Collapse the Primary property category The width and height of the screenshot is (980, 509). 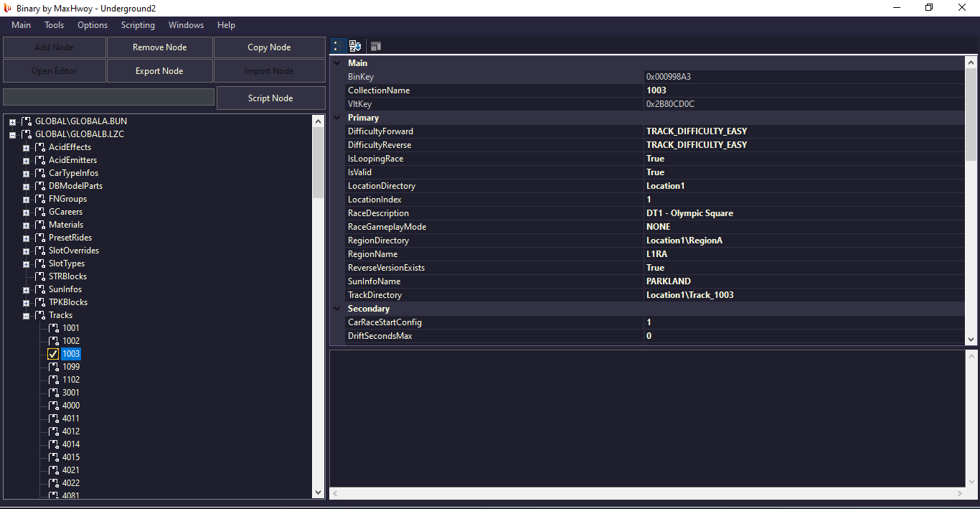tap(337, 118)
